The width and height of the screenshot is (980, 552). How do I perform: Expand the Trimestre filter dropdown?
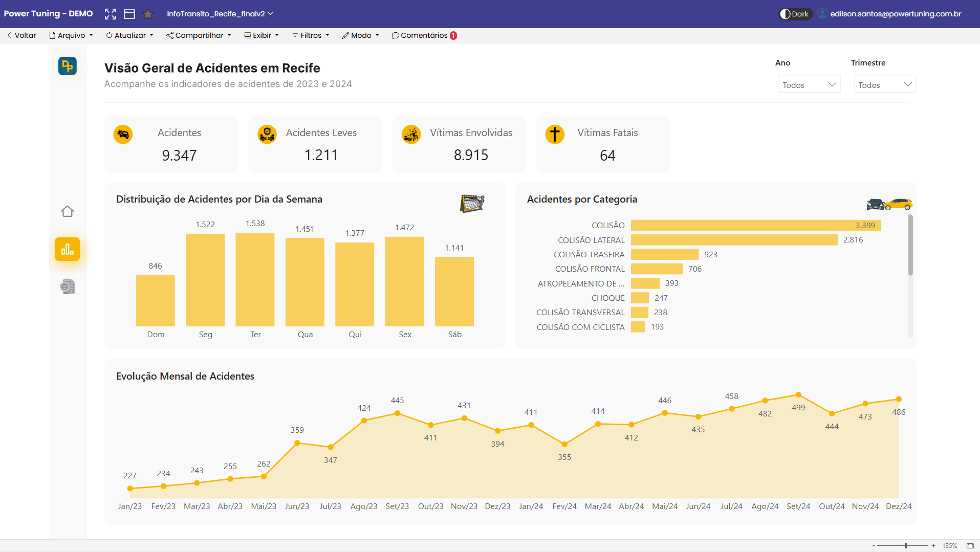pos(885,84)
